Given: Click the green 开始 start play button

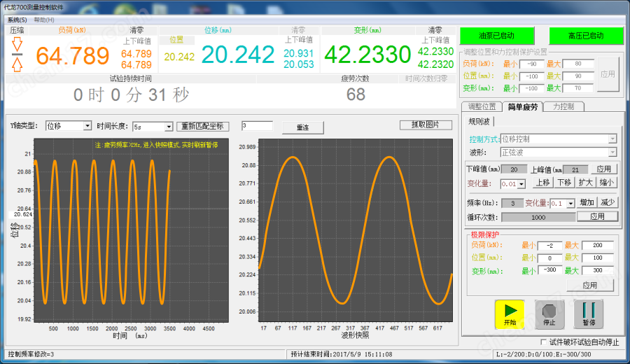Looking at the screenshot, I should tap(510, 314).
